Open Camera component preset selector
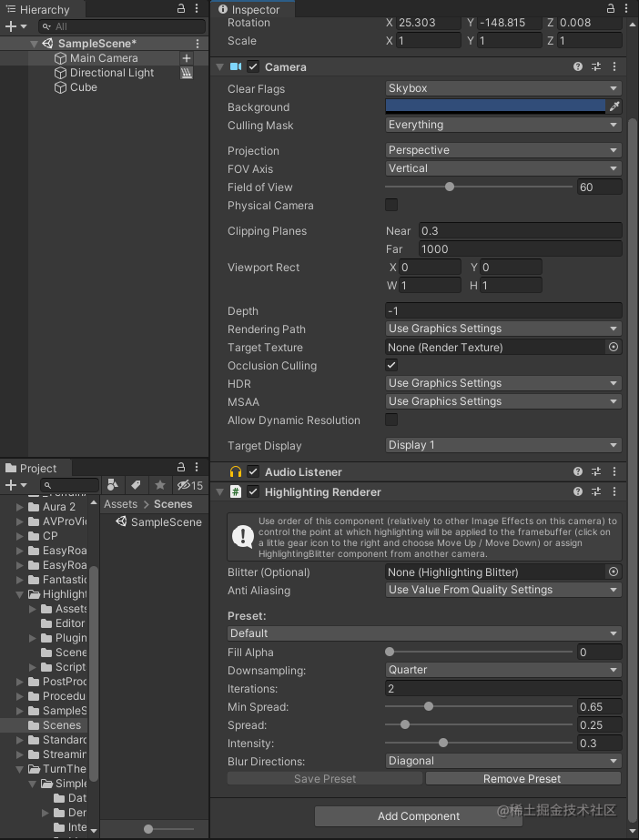Viewport: 639px width, 840px height. tap(598, 66)
